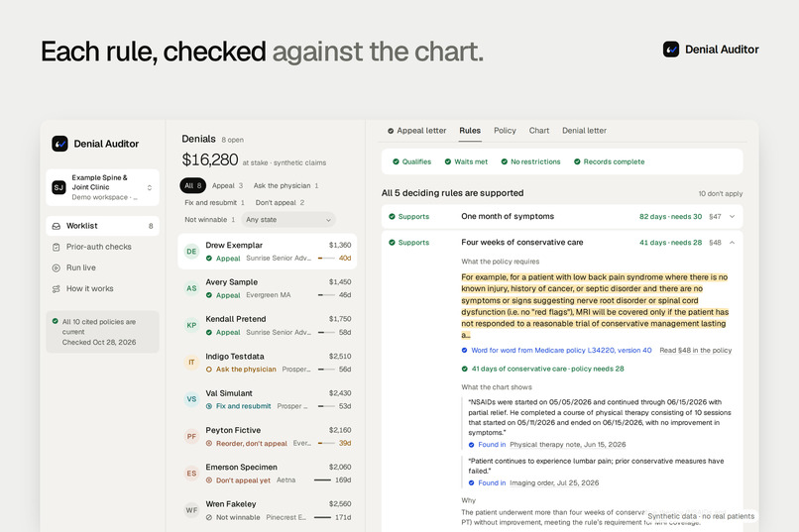Click the PF avatar for Peyton Fictive
This screenshot has height=532, width=799.
191,436
